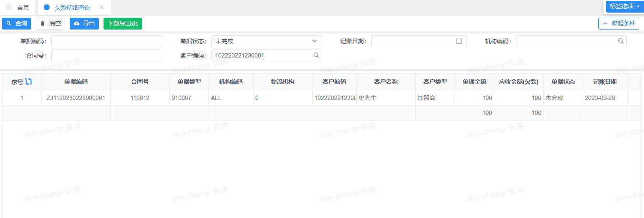The width and height of the screenshot is (644, 218).
Task: Click the 合同号 column header
Action: [140, 82]
